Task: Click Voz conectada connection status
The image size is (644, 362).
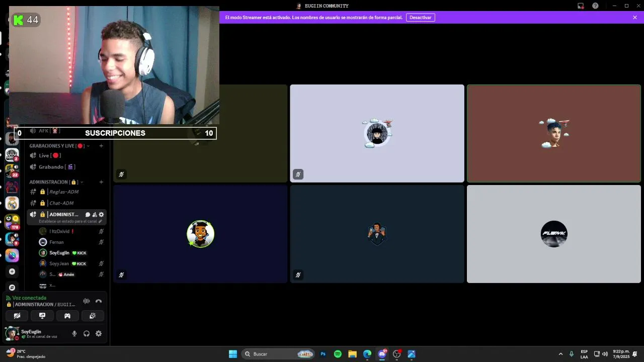Action: click(29, 298)
